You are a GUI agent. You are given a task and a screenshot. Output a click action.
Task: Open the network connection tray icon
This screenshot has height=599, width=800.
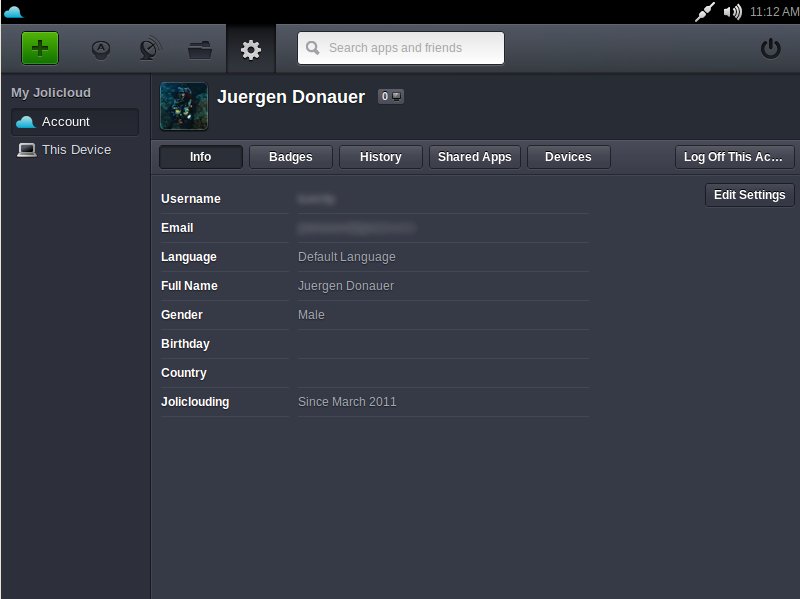(705, 12)
